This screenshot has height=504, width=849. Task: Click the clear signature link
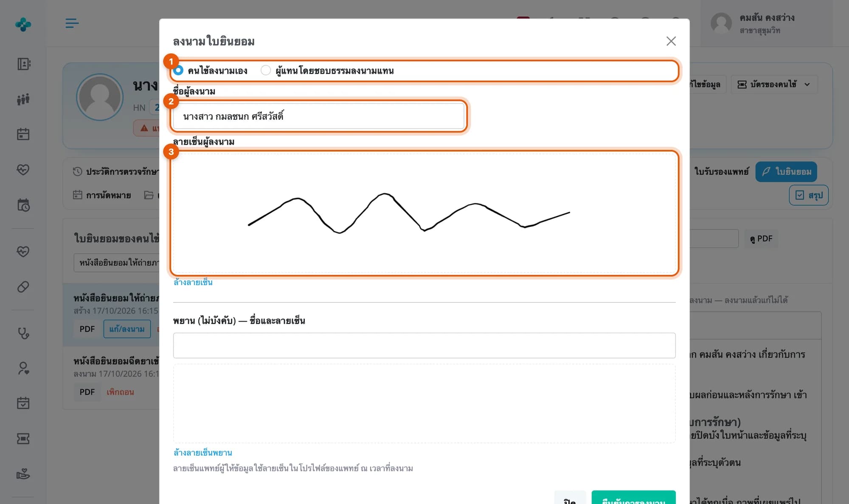click(193, 283)
